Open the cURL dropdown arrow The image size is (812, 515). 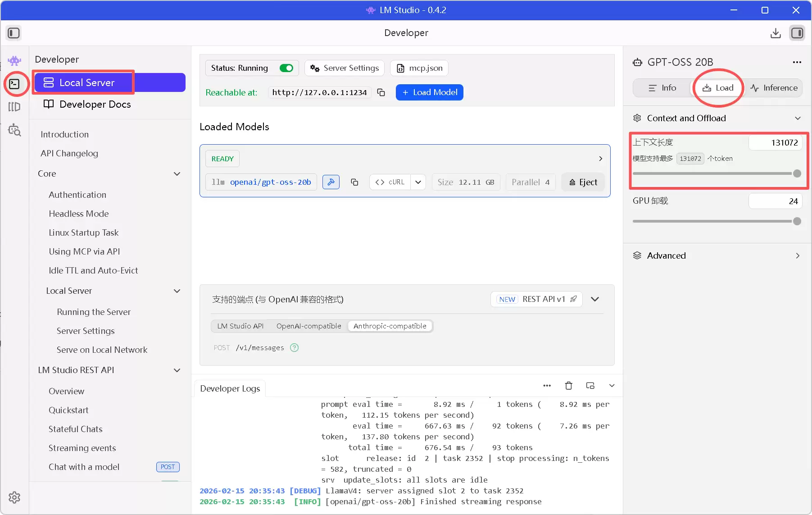(x=418, y=182)
